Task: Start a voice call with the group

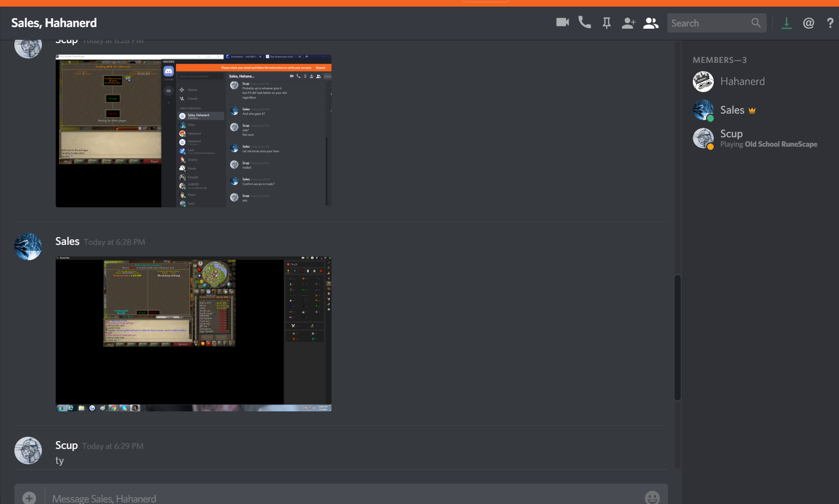Action: [x=585, y=23]
